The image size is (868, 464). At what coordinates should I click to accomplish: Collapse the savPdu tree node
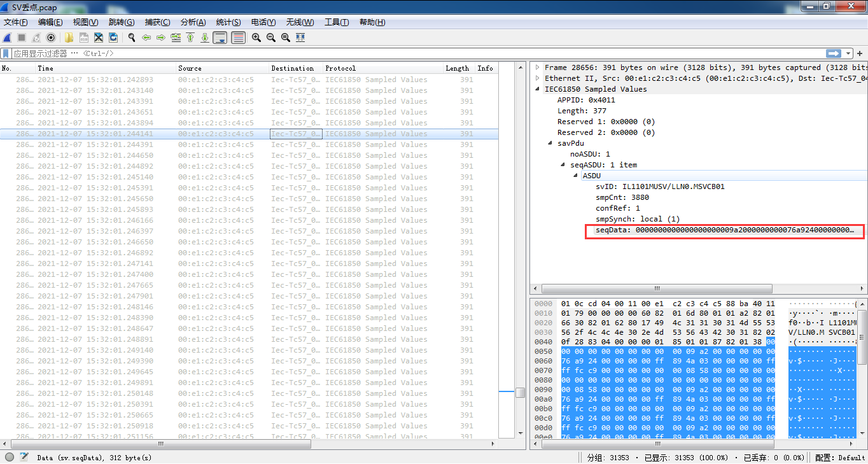click(x=550, y=143)
